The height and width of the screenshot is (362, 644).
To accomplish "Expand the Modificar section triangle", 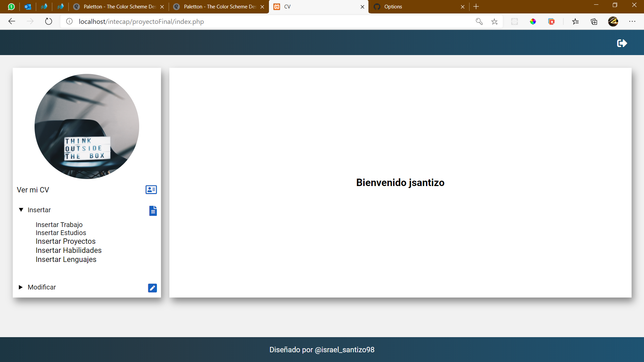I will click(21, 287).
